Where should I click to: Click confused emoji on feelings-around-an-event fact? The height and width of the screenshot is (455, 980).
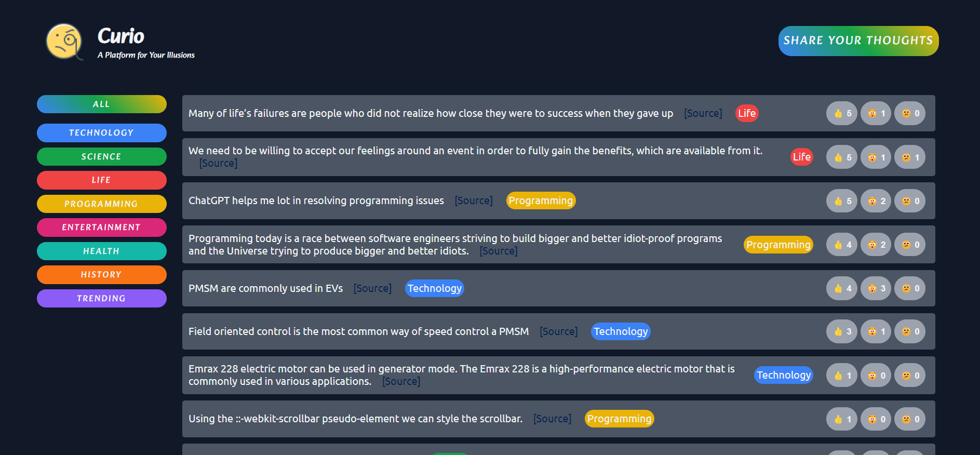pyautogui.click(x=910, y=157)
